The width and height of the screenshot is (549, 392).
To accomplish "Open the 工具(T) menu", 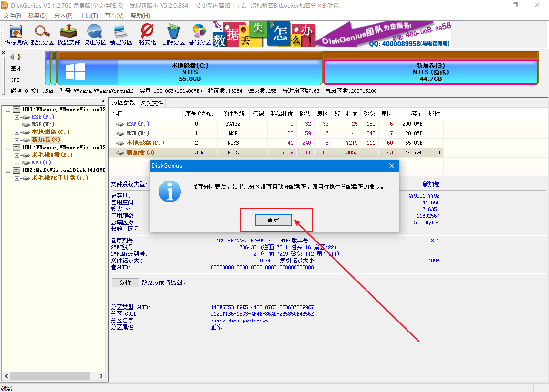I will click(89, 15).
